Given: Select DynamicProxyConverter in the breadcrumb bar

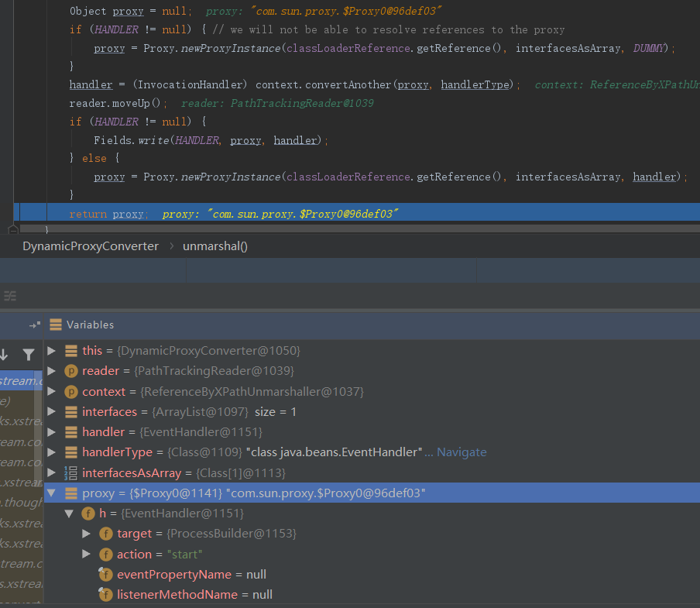Looking at the screenshot, I should (x=90, y=246).
